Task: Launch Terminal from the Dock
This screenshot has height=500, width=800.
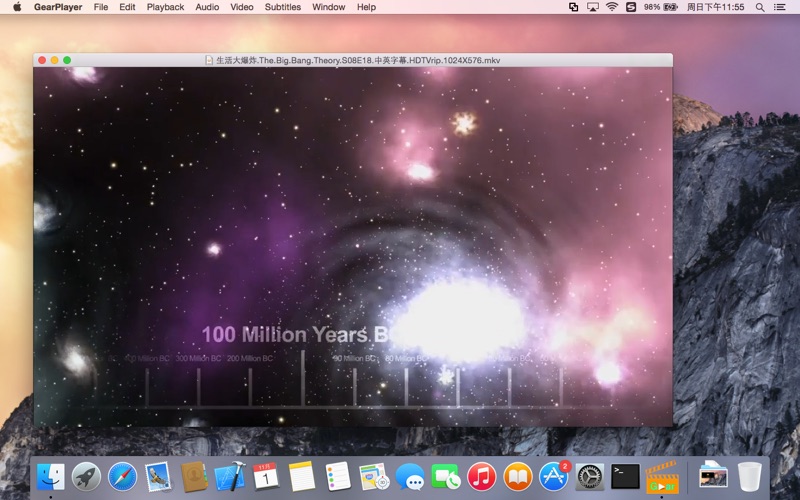Action: [626, 477]
